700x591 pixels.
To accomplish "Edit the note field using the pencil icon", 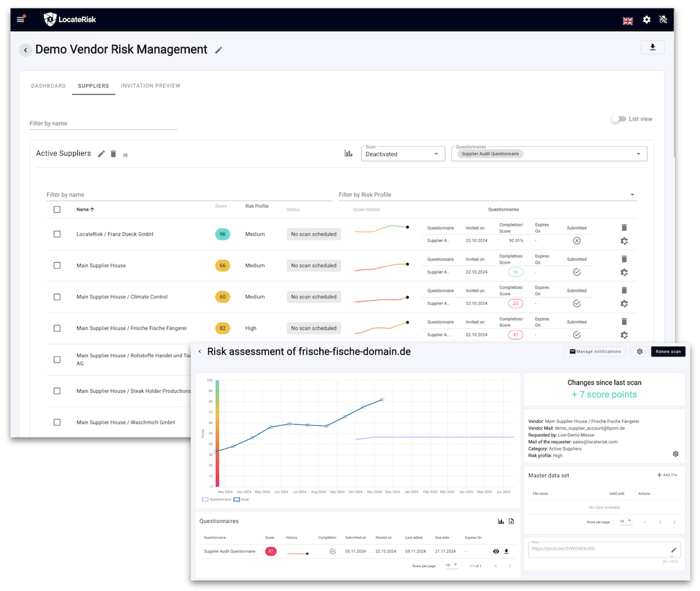I will click(x=674, y=549).
